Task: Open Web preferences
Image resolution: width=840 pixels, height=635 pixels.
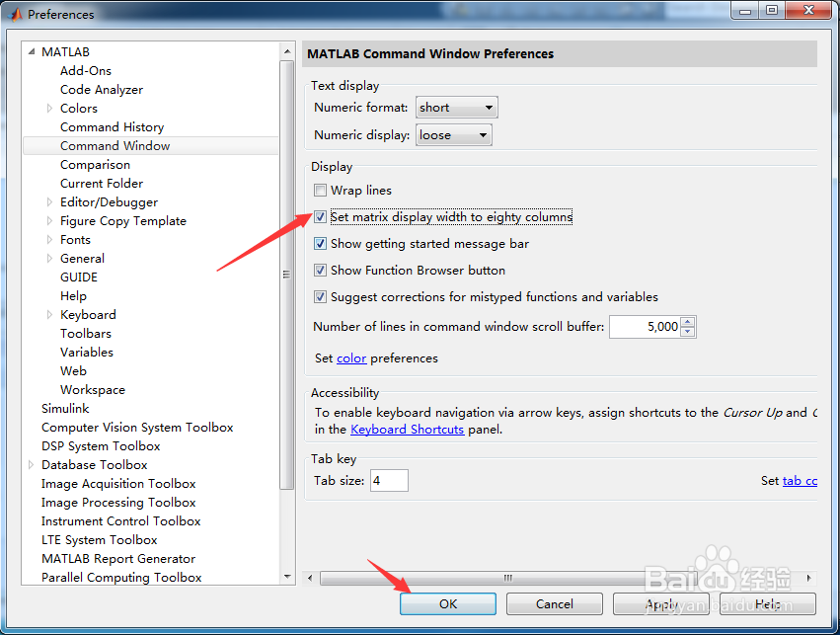Action: coord(73,370)
